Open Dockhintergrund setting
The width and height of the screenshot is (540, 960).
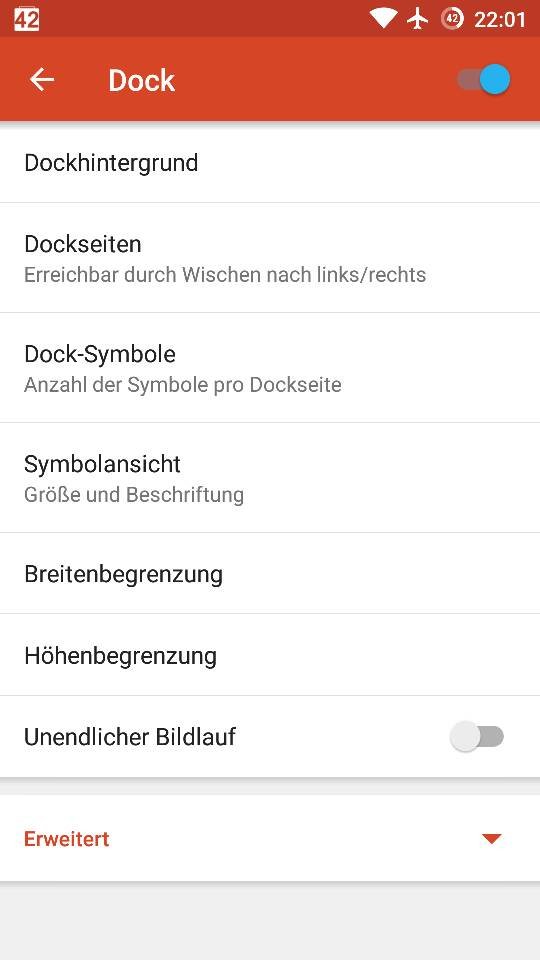click(x=270, y=162)
